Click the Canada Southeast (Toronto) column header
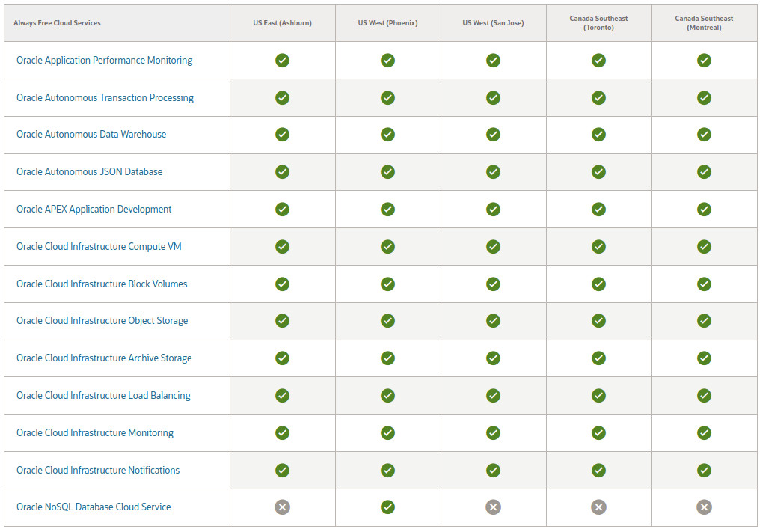The height and width of the screenshot is (532, 763). coord(598,23)
